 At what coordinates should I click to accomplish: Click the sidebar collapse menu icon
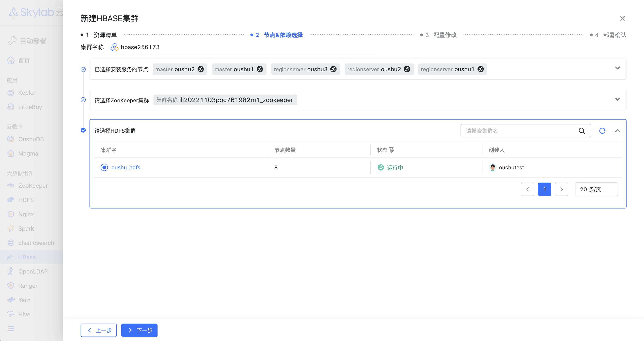[x=11, y=328]
